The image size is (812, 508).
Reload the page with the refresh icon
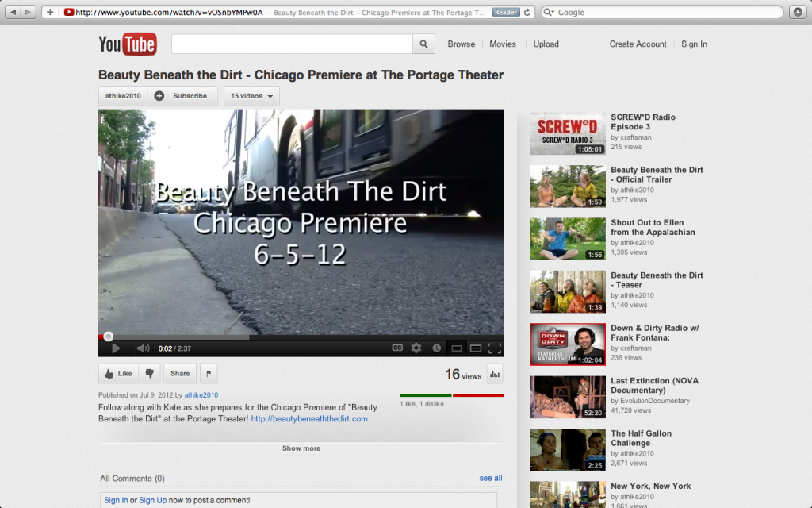click(x=527, y=12)
